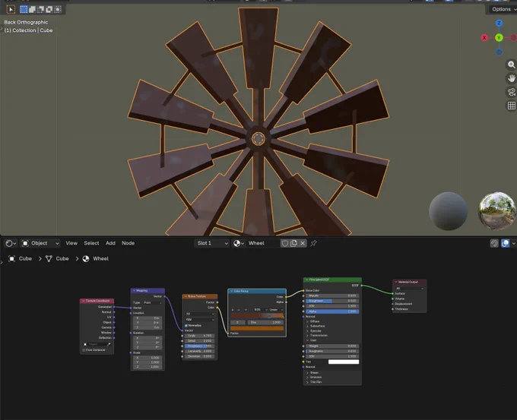
Task: Duplicate the Wheel material with copy icon
Action: [293, 243]
